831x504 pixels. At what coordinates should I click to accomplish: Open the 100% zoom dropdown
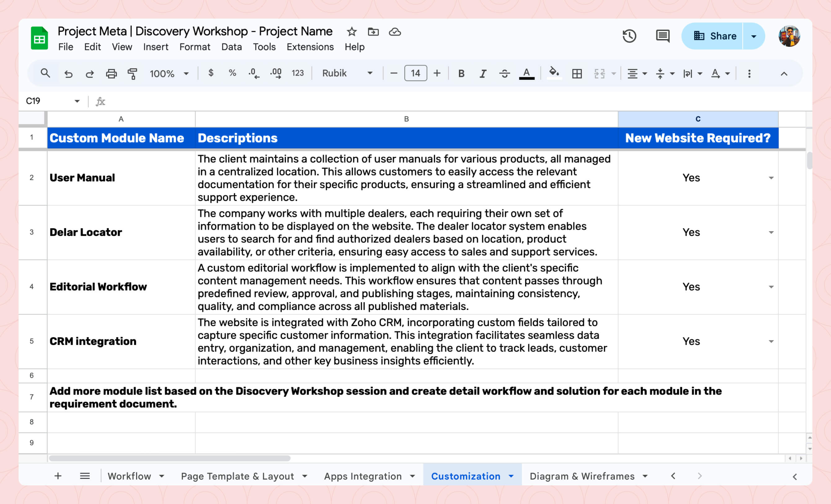[169, 73]
